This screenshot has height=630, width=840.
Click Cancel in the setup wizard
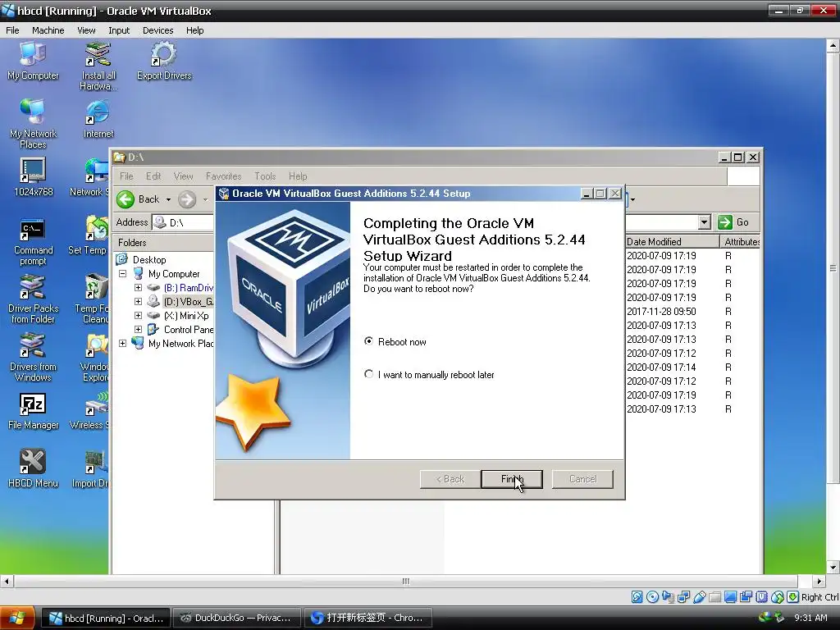point(582,479)
